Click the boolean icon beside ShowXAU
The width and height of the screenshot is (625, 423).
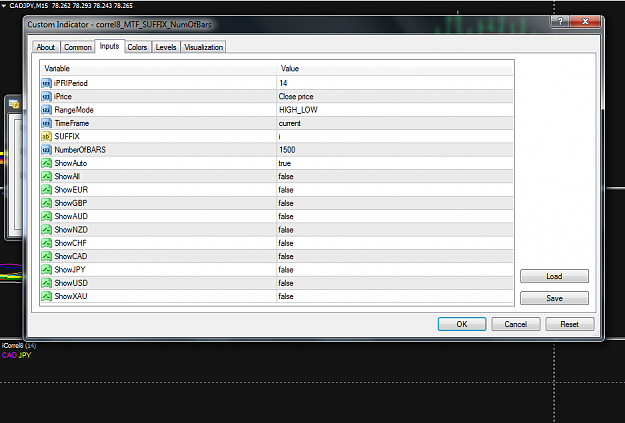[x=47, y=296]
